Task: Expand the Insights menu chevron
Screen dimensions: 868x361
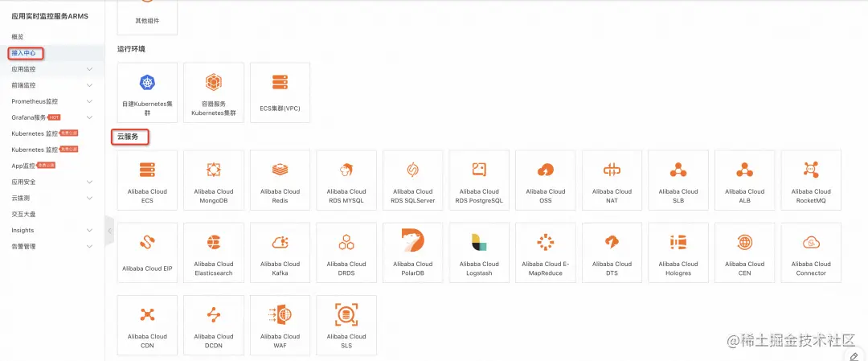Action: pos(90,230)
